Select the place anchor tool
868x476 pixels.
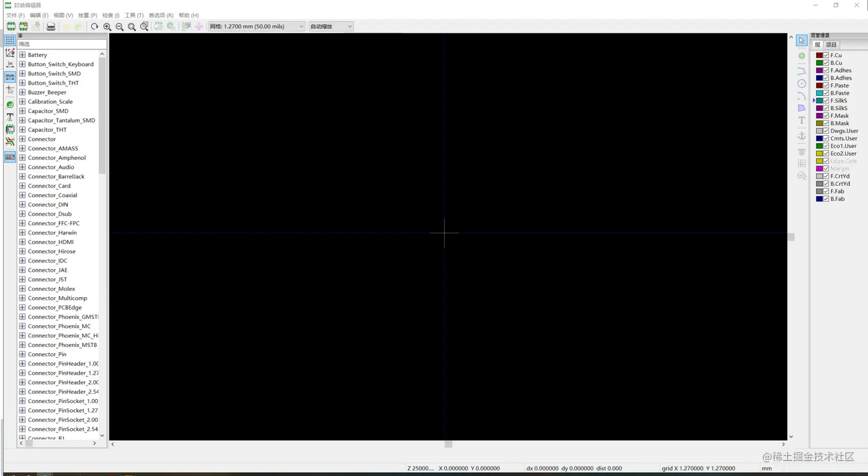[x=801, y=135]
